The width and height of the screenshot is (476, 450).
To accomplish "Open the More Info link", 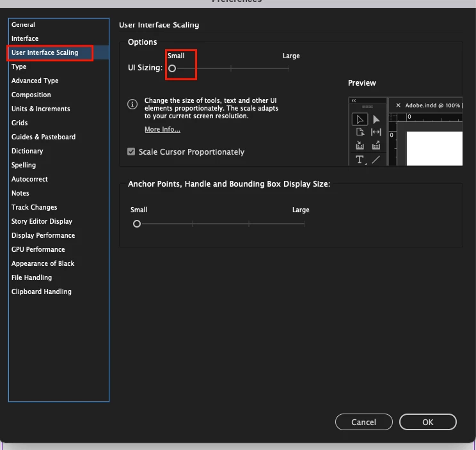I will pyautogui.click(x=163, y=129).
